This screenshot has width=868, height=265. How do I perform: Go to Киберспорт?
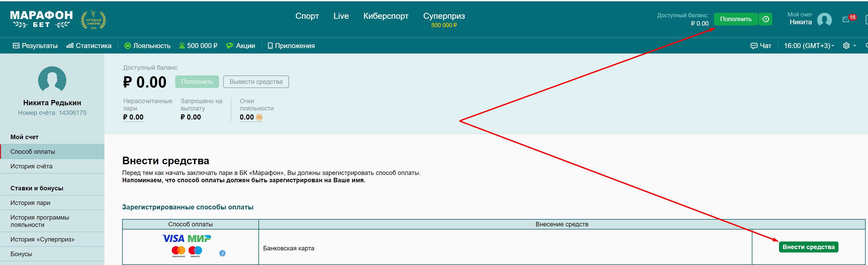pos(386,16)
